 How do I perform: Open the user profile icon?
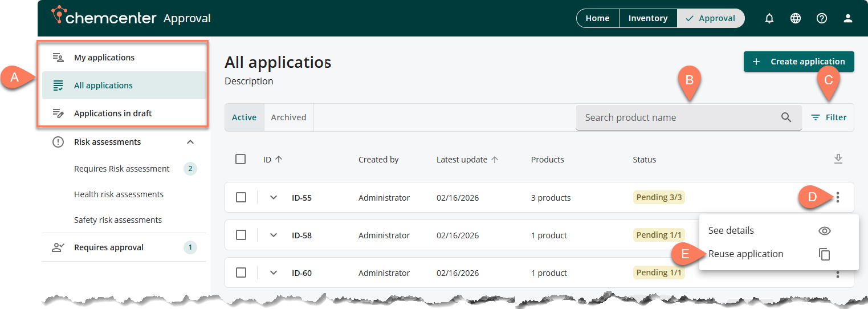[x=848, y=18]
